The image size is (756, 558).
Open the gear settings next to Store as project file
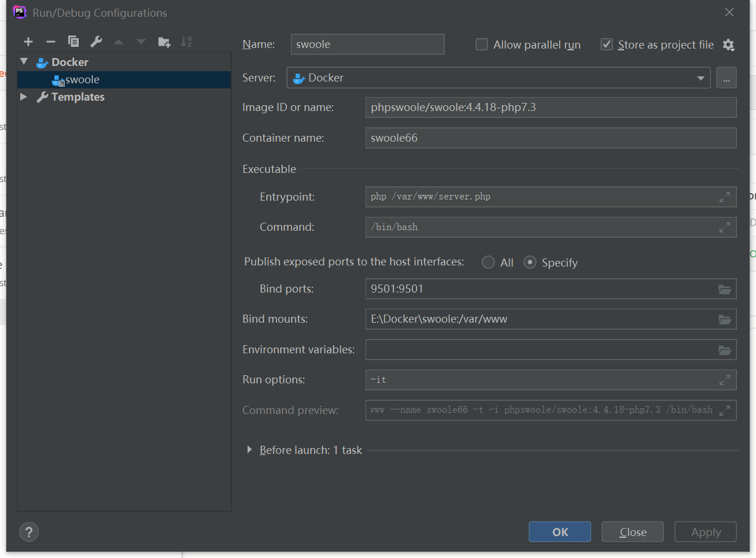[x=729, y=45]
